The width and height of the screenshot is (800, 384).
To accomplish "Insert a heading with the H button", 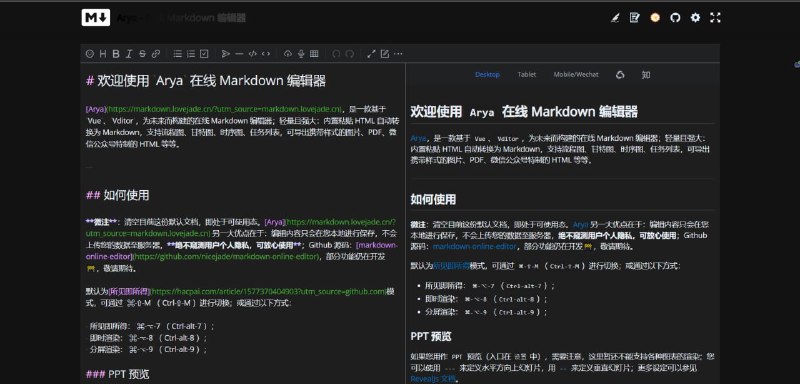I will [x=103, y=54].
